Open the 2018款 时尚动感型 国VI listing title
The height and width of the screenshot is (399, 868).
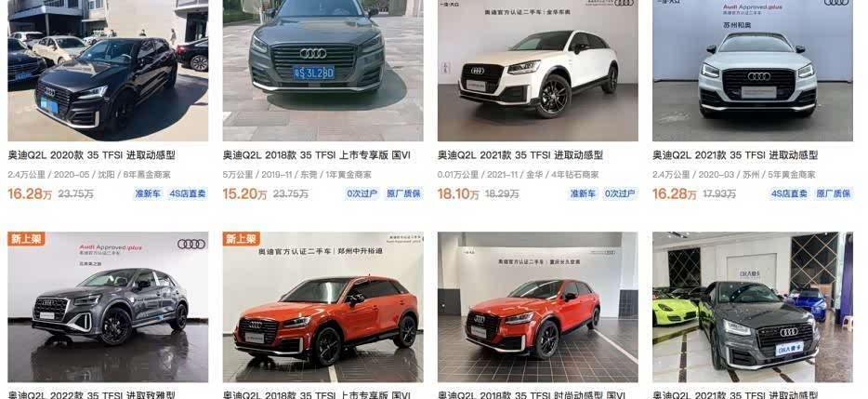(532, 395)
